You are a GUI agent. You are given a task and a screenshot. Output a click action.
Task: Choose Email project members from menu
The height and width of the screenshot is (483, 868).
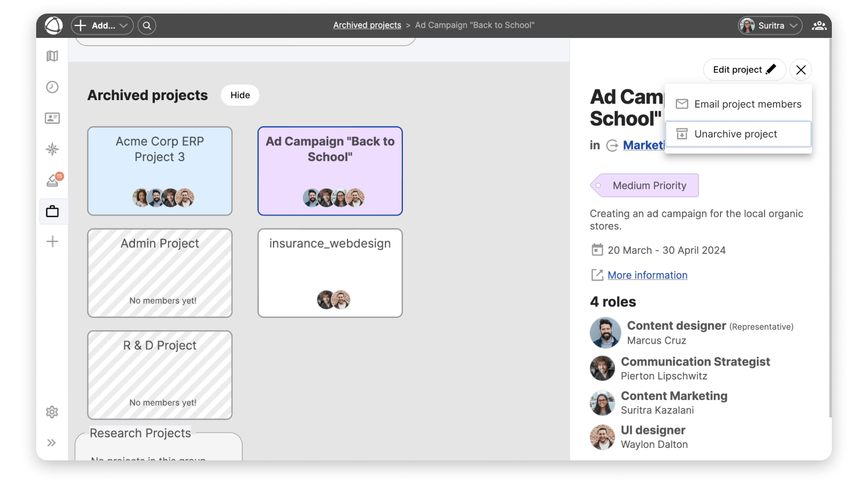(739, 104)
